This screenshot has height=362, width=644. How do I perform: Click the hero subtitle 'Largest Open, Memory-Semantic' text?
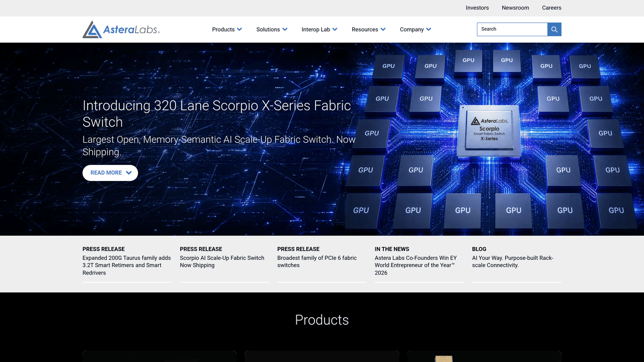click(219, 146)
